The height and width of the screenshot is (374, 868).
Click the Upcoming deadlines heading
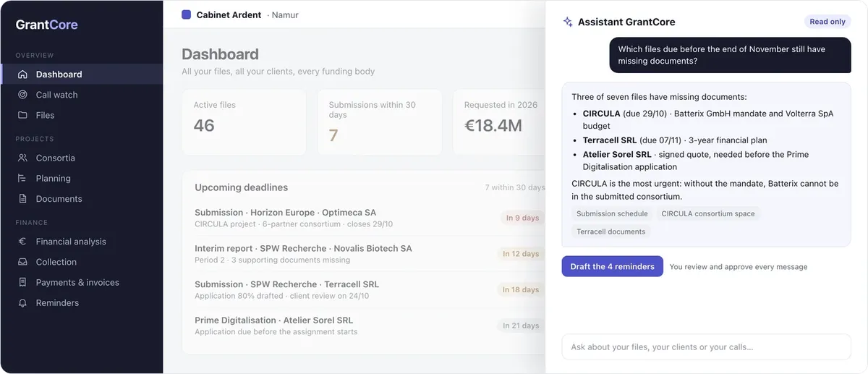pyautogui.click(x=241, y=187)
